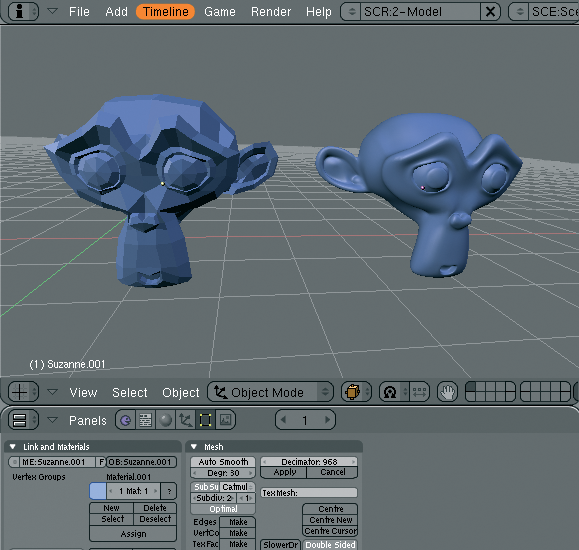The width and height of the screenshot is (579, 550).
Task: Toggle the 3D transform manipulator hand icon
Action: (x=448, y=392)
